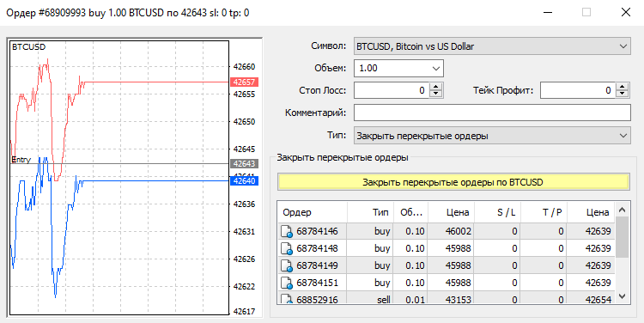Click the order icon for 68852916
Viewport: 644px width, 323px height.
(x=286, y=299)
